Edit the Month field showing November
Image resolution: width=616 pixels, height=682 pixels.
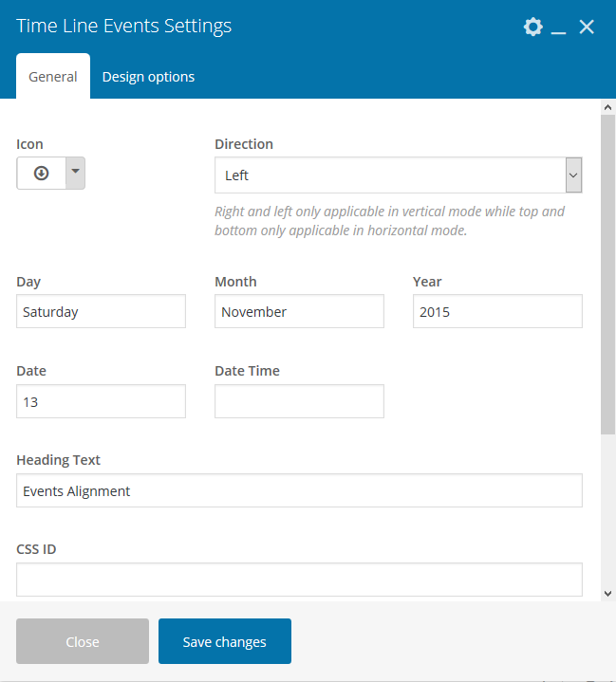[299, 311]
